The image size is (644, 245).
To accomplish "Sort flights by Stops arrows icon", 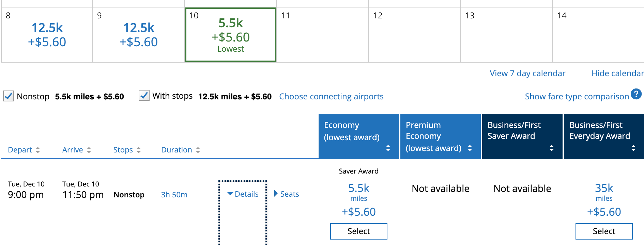I will coord(139,150).
